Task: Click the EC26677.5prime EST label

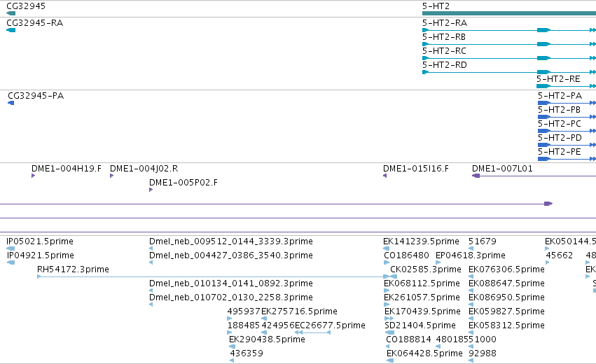Action: [x=330, y=325]
